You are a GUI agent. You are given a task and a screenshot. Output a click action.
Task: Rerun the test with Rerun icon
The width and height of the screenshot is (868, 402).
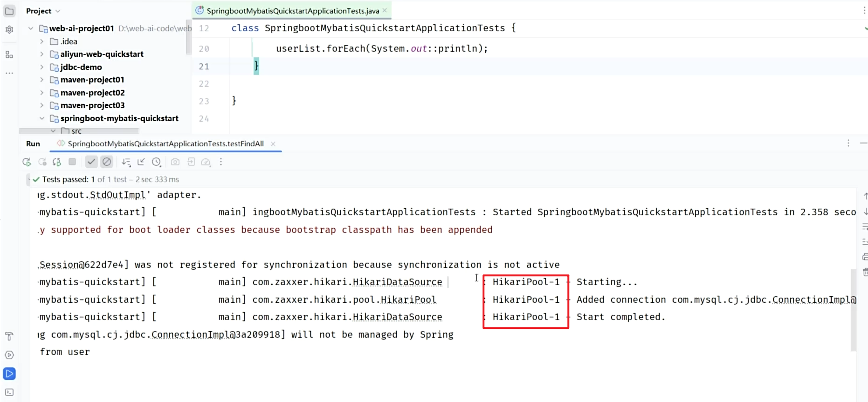(27, 162)
